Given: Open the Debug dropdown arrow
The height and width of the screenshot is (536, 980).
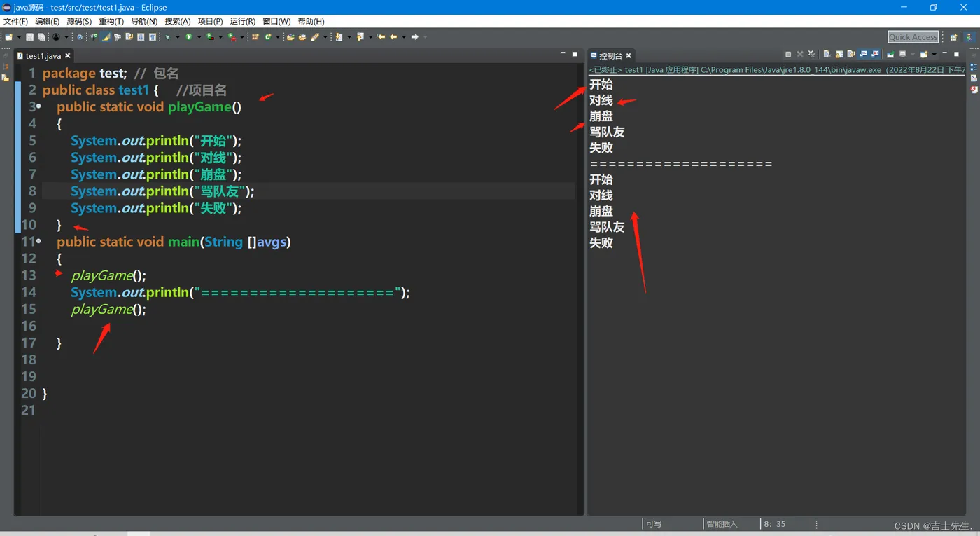Looking at the screenshot, I should pyautogui.click(x=178, y=36).
